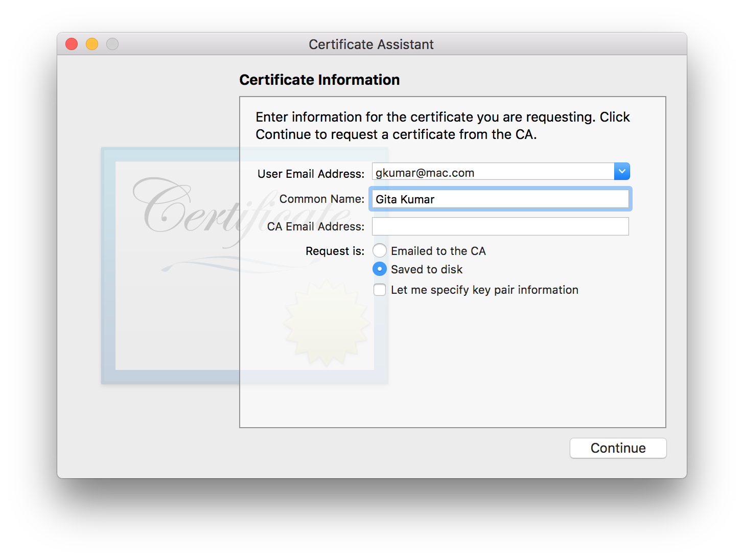Click the disabled zoom button

coord(112,44)
